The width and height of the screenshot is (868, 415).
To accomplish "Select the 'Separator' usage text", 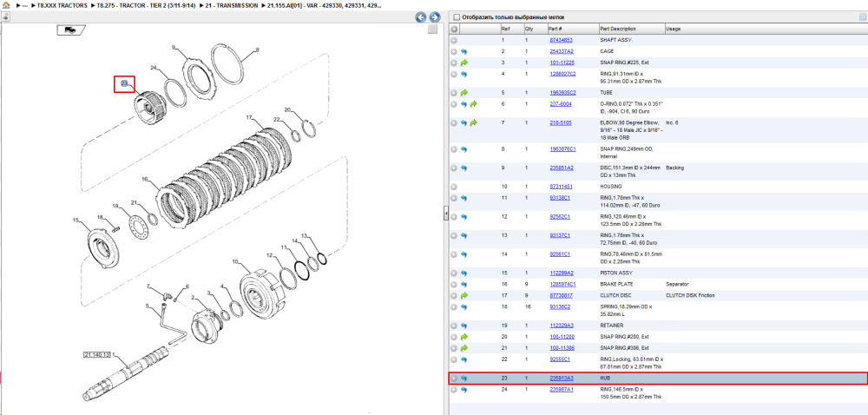I will coord(677,284).
